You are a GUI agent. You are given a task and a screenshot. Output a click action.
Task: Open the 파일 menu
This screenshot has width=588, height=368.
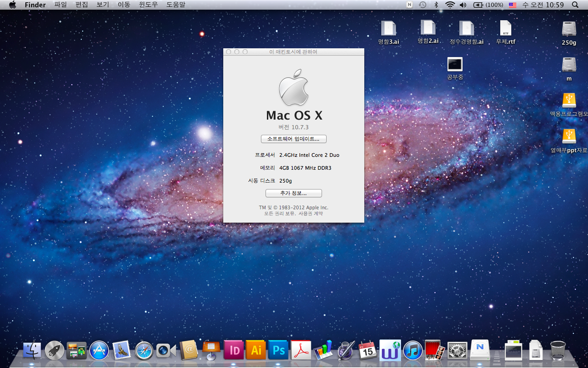tap(60, 5)
